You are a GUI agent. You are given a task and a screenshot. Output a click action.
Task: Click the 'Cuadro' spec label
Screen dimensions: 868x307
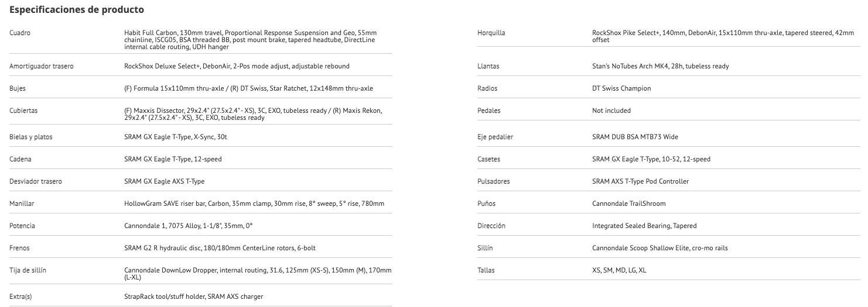tap(20, 33)
